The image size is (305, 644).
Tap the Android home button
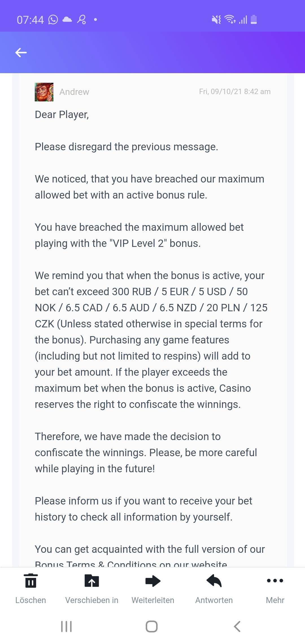(152, 626)
